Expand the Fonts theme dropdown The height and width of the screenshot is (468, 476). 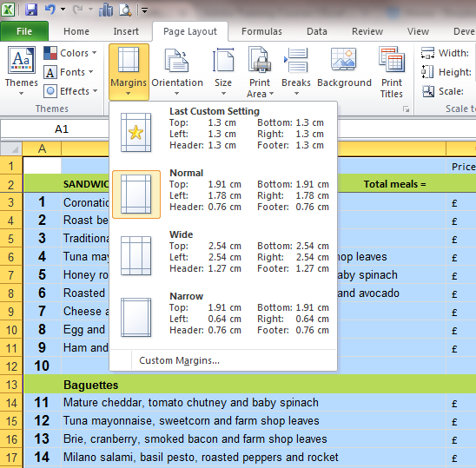[69, 72]
